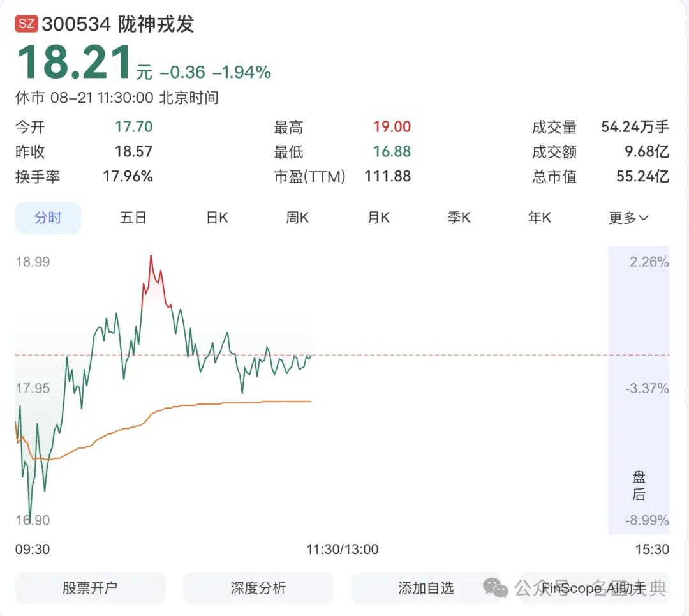Click the price change -0.36
The height and width of the screenshot is (616, 689).
182,73
